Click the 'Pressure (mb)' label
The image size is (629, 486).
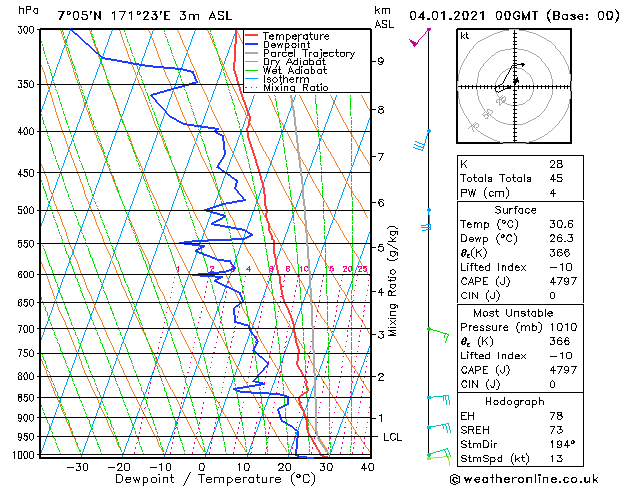[503, 327]
